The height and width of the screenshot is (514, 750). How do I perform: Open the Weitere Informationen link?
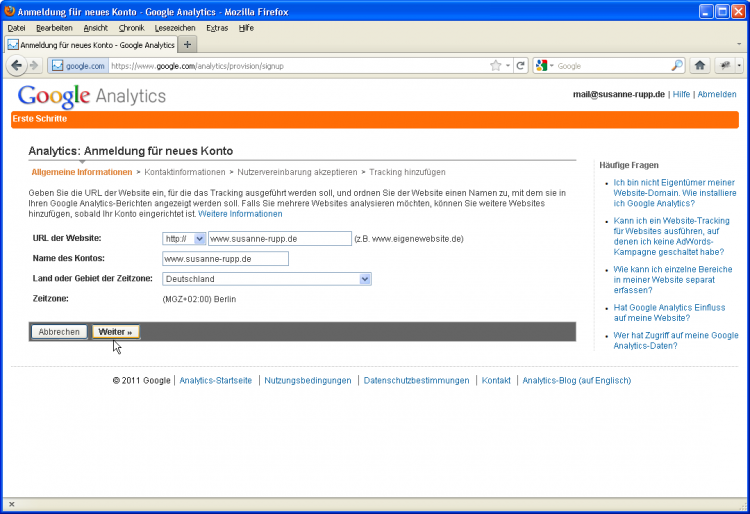pyautogui.click(x=240, y=214)
